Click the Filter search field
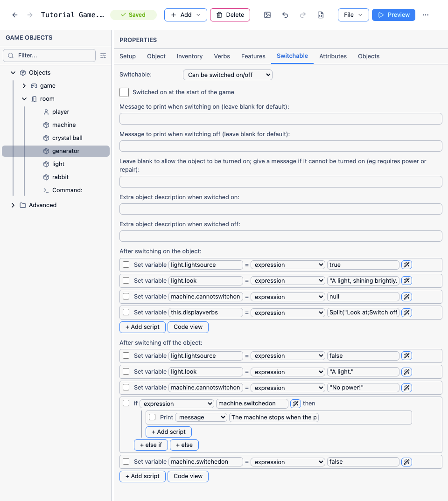The width and height of the screenshot is (448, 501). [x=49, y=56]
